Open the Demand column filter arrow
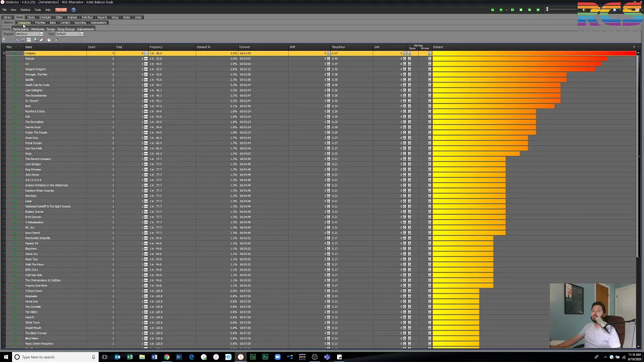The width and height of the screenshot is (644, 362). tap(634, 47)
